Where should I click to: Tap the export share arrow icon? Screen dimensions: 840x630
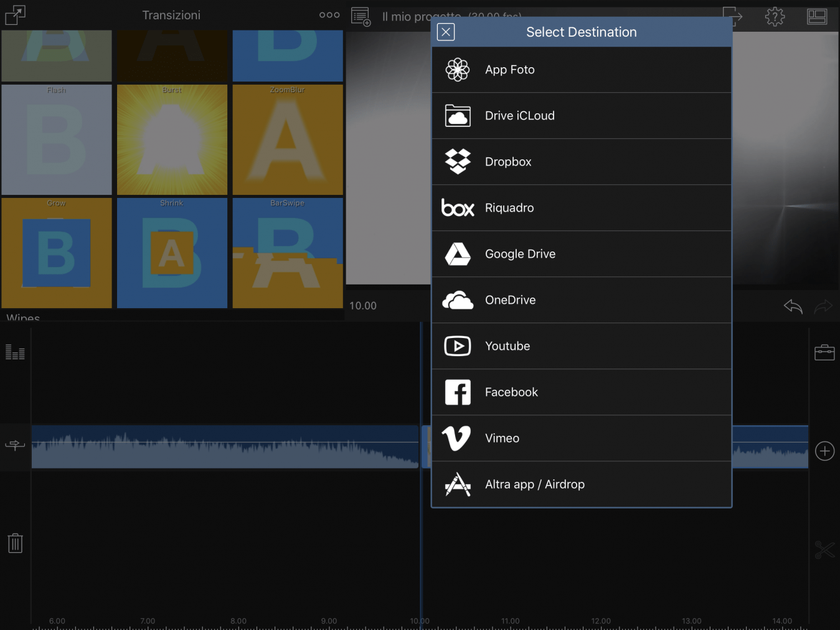click(732, 16)
